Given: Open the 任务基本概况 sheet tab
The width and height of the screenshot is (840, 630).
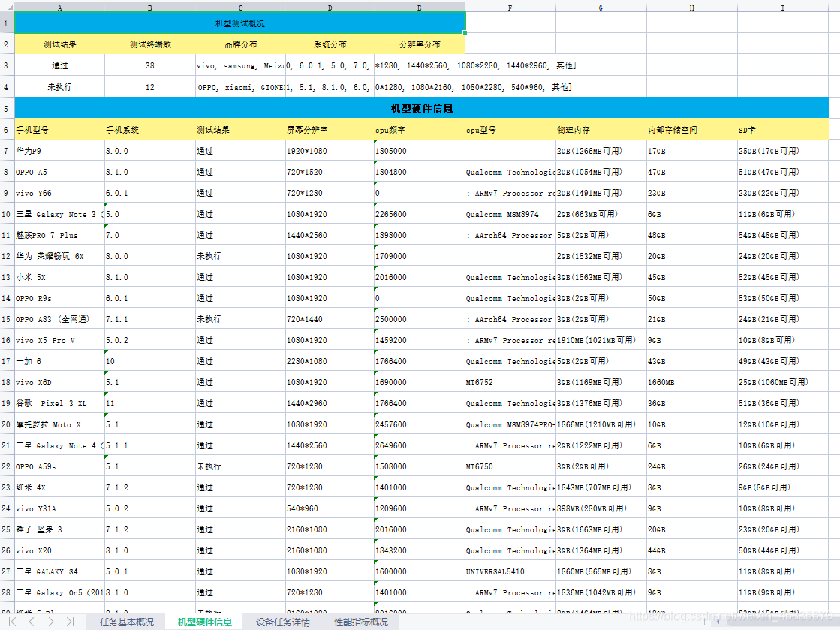Looking at the screenshot, I should tap(127, 622).
